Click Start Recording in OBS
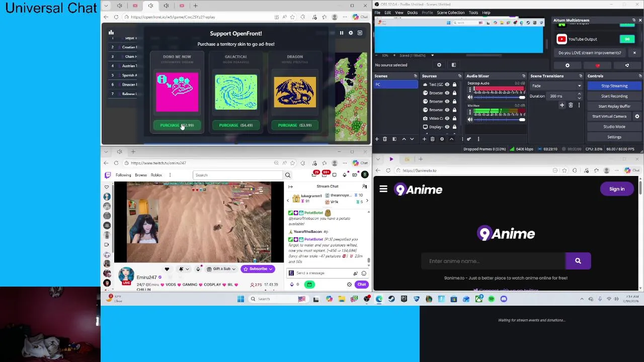The image size is (644, 362). tap(614, 96)
